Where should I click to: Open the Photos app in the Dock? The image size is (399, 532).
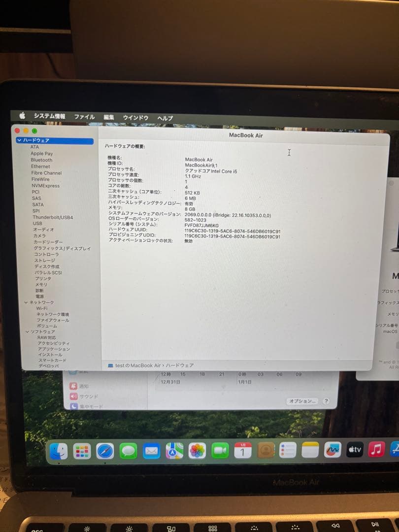pos(196,450)
